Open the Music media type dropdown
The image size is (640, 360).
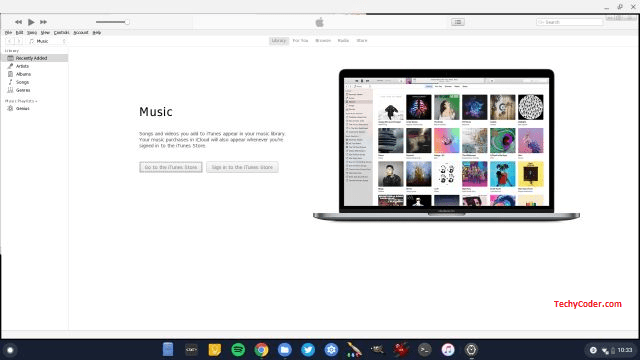tap(47, 41)
